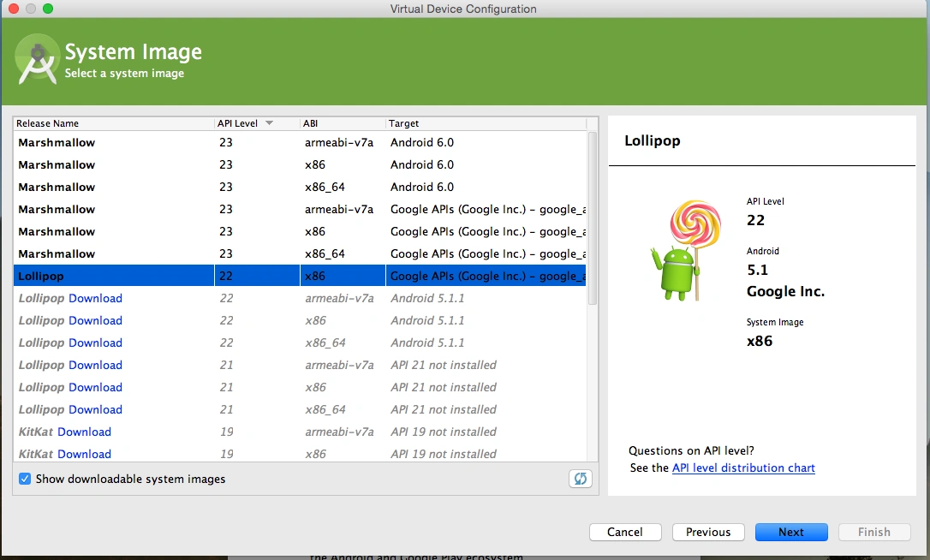Click the Release Name column header
The width and height of the screenshot is (930, 560).
pos(113,123)
